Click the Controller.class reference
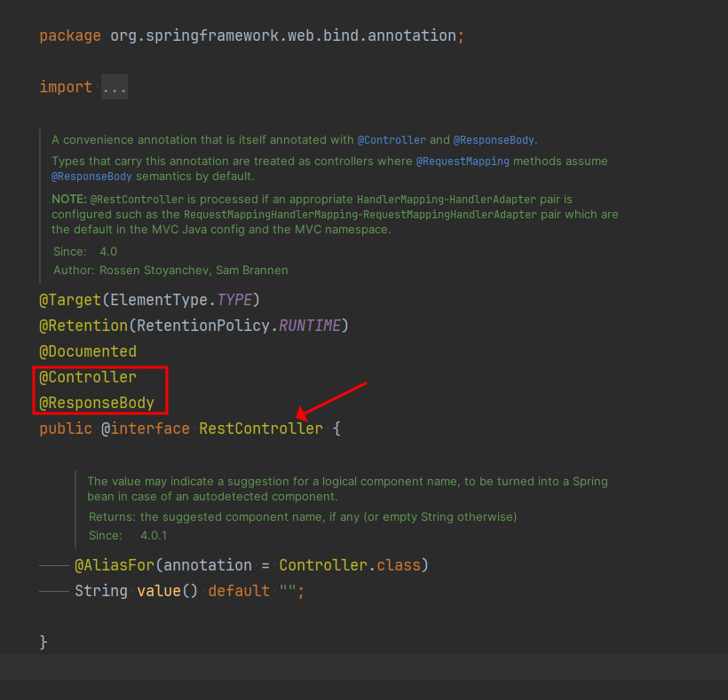 click(x=350, y=565)
